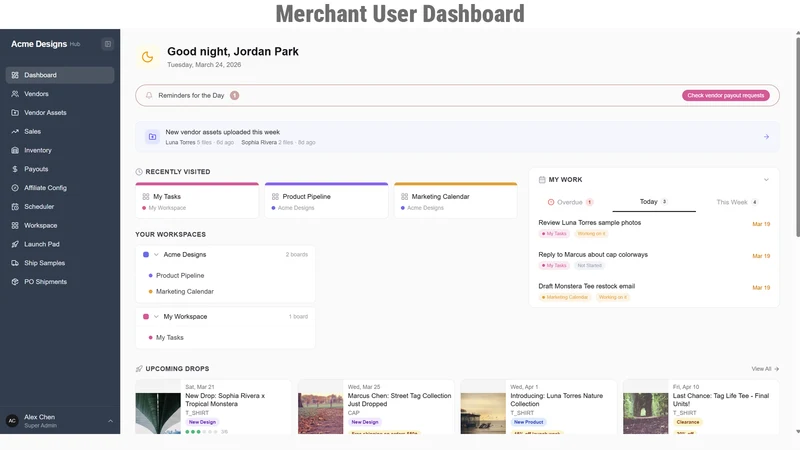Switch to the Overdue tab

pos(570,202)
